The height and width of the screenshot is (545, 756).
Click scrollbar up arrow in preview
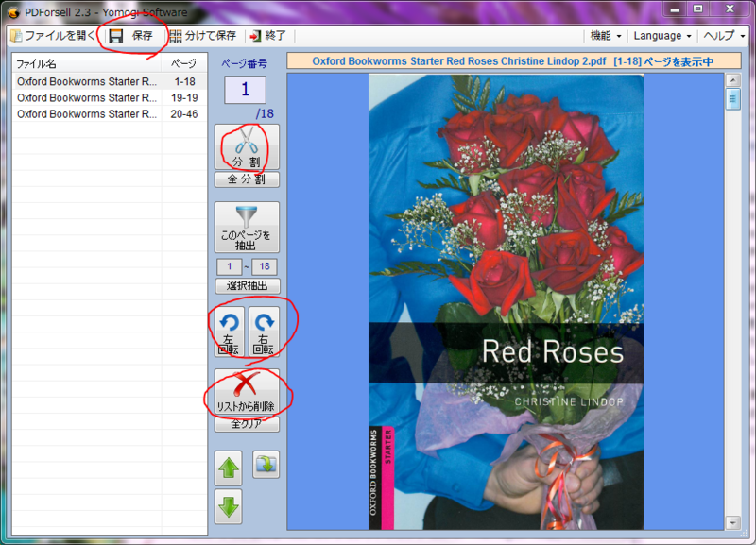click(x=733, y=80)
